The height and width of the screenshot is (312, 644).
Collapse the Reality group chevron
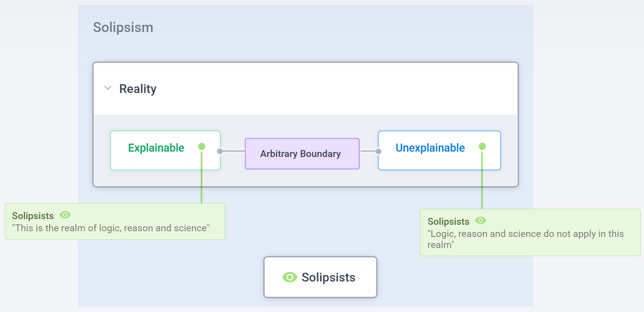108,88
